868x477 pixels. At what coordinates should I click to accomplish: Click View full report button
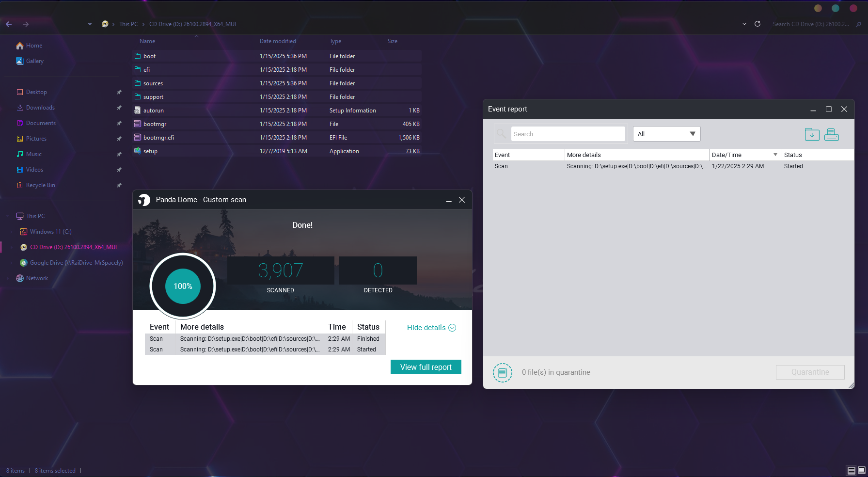click(426, 367)
